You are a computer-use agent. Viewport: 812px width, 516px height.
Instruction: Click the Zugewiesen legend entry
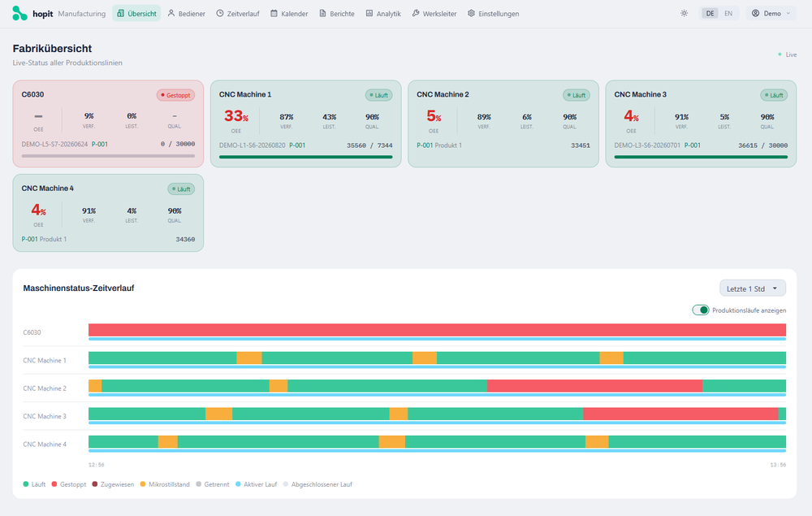113,484
